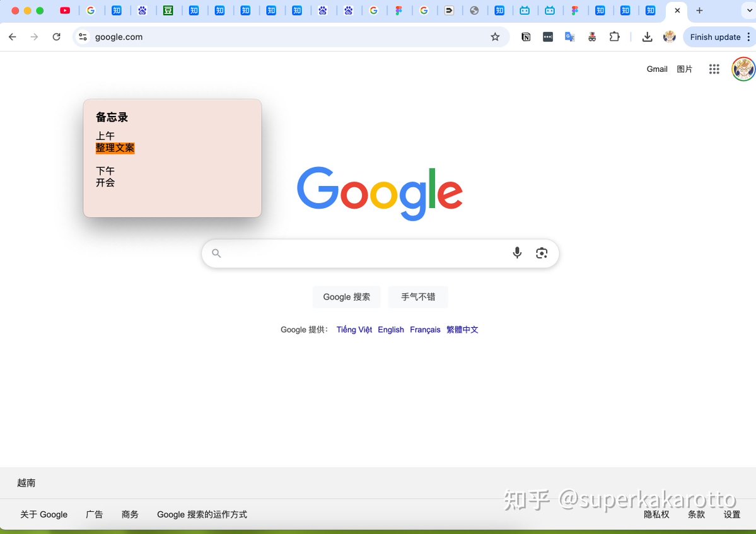Open the Chrome profile avatar in toolbar
The image size is (756, 534).
(669, 37)
